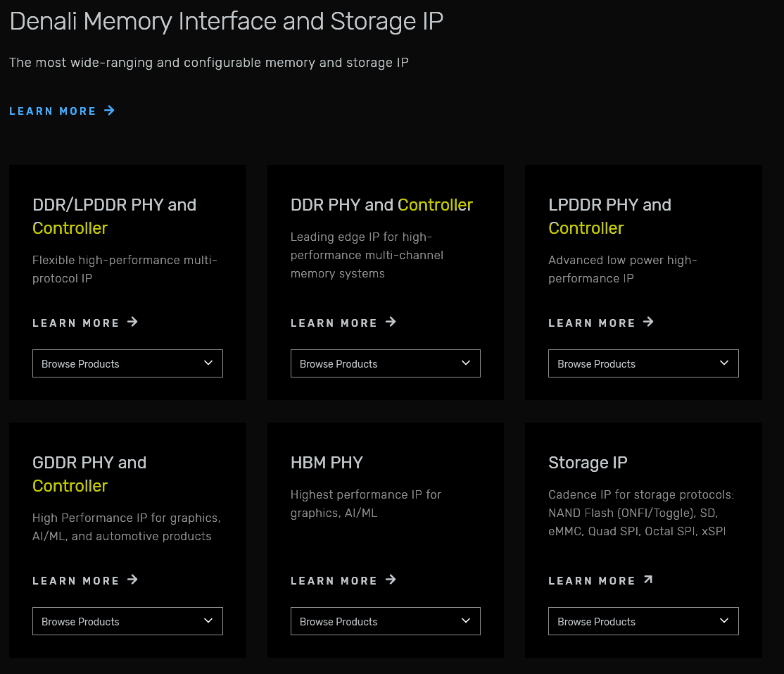The width and height of the screenshot is (784, 674).
Task: Click chevron of HBM PHY Browse Products dropdown
Action: pos(466,620)
